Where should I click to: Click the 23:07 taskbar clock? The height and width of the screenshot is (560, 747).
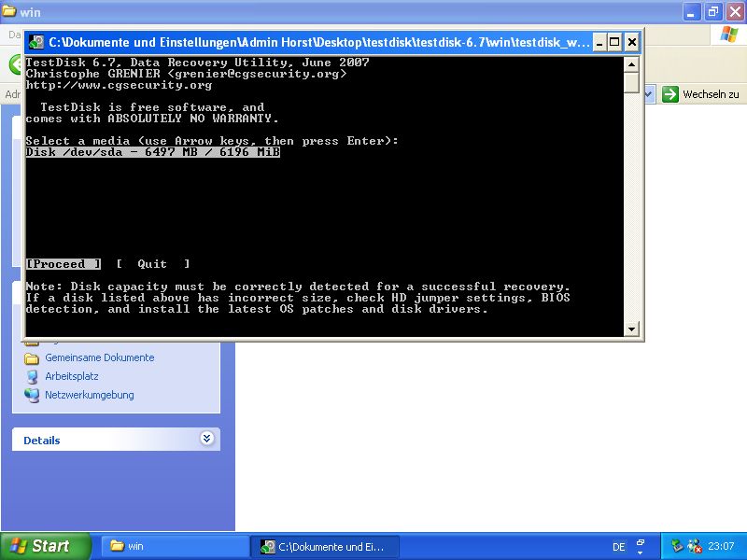[721, 546]
